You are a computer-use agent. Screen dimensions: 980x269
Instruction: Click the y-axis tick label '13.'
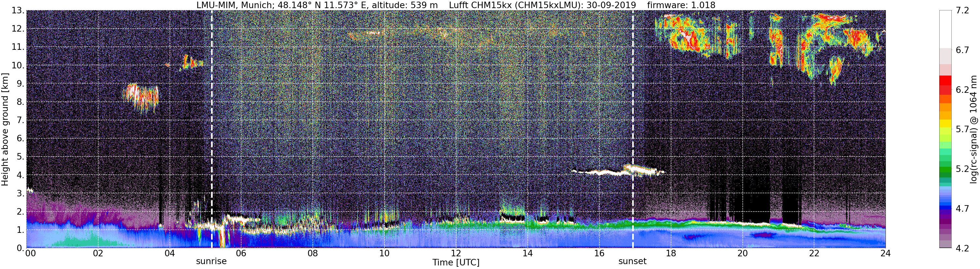(x=18, y=11)
